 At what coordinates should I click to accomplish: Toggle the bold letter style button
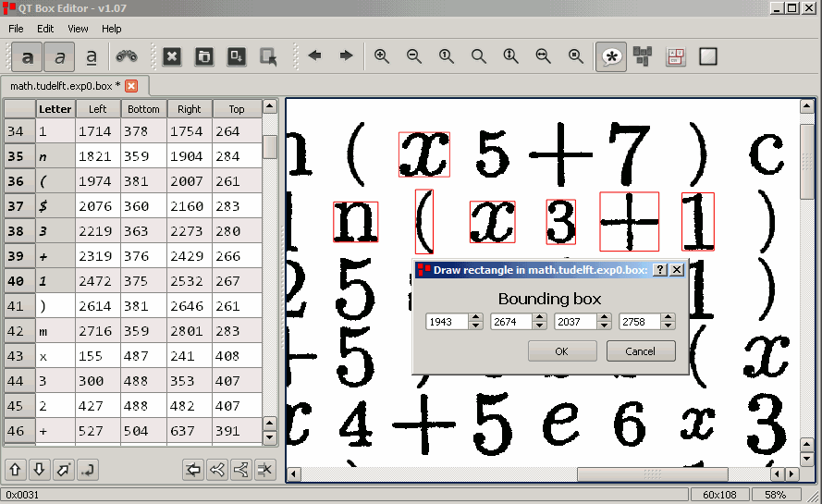[27, 56]
